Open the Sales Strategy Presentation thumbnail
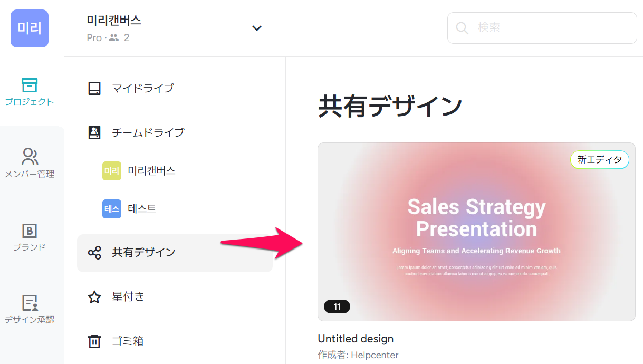The image size is (643, 364). (x=476, y=232)
